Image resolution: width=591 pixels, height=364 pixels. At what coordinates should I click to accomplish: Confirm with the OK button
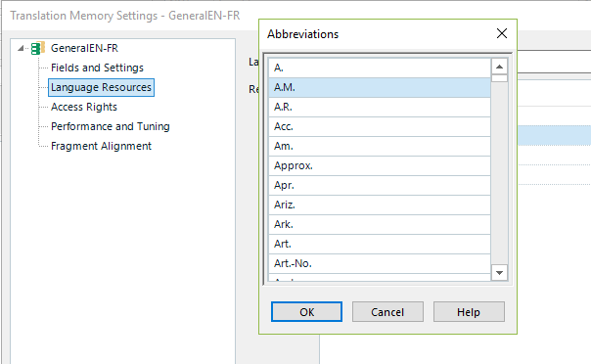tap(306, 311)
